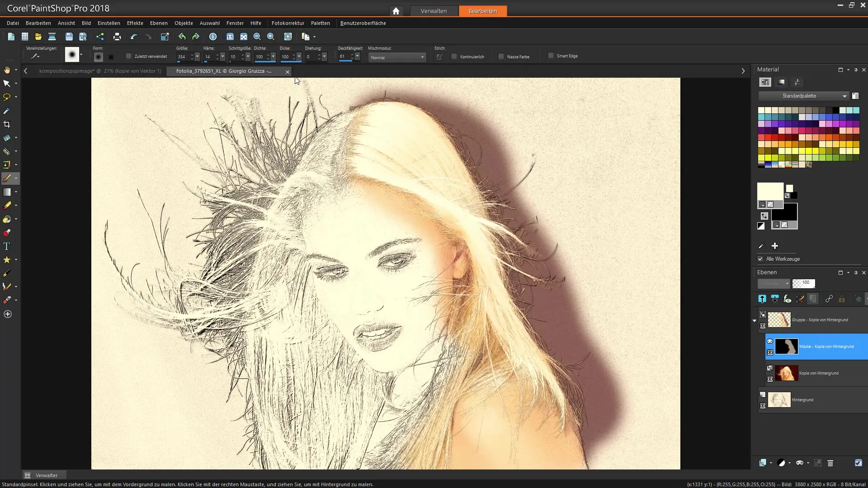Open the Effekte menu
The image size is (868, 488).
(x=135, y=23)
